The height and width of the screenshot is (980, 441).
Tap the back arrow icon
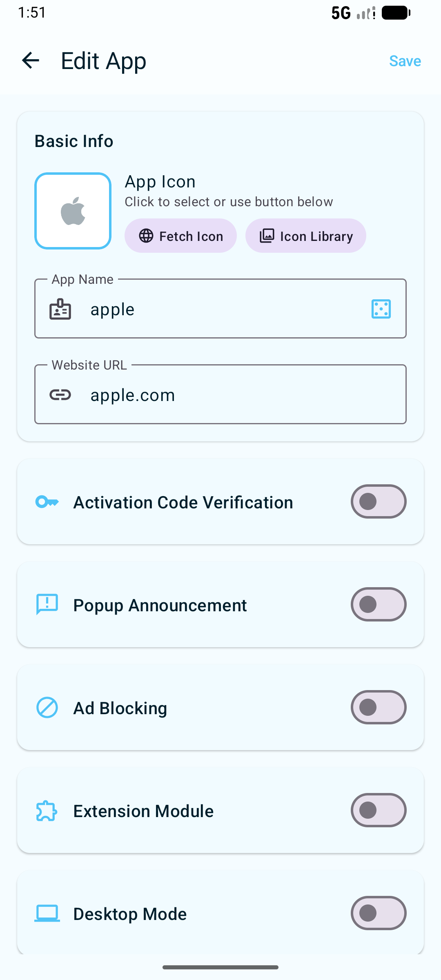click(31, 61)
